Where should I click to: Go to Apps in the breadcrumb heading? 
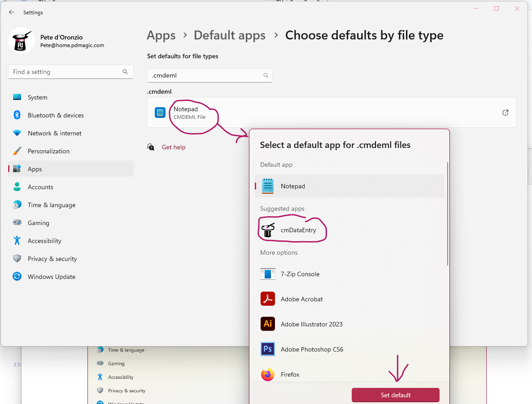(x=161, y=35)
